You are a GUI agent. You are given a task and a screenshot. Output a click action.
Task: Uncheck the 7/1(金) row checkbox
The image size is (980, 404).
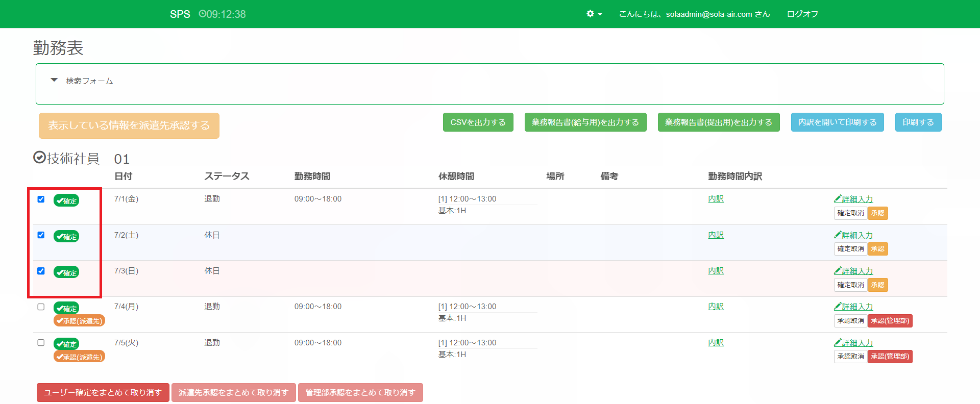(x=41, y=199)
